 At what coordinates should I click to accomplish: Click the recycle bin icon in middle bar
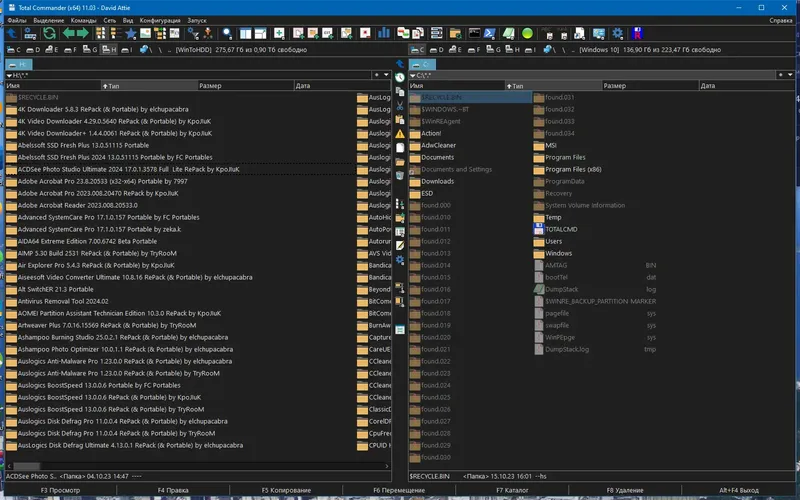[x=399, y=174]
